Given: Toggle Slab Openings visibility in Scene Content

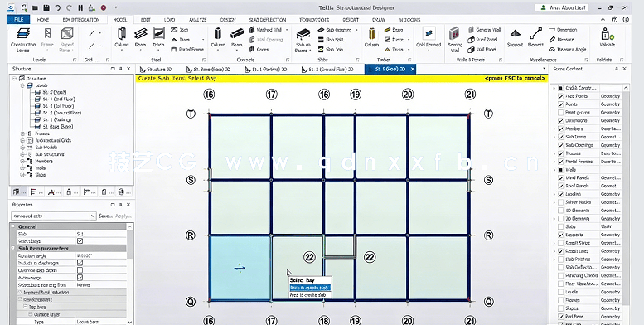Looking at the screenshot, I should point(560,145).
